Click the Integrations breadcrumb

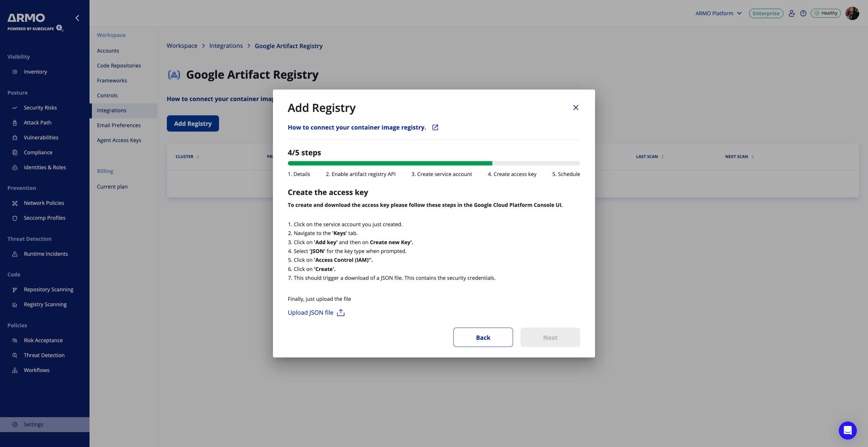pos(226,46)
